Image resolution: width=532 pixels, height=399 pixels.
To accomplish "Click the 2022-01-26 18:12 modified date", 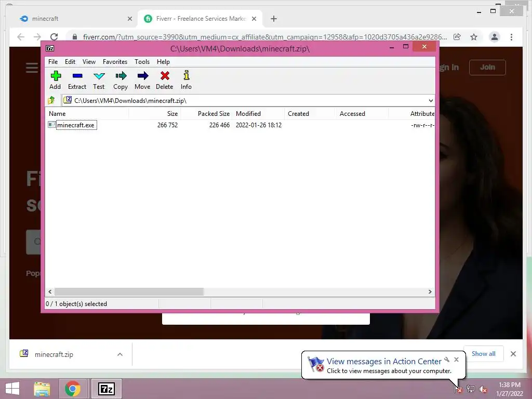I will (x=259, y=125).
